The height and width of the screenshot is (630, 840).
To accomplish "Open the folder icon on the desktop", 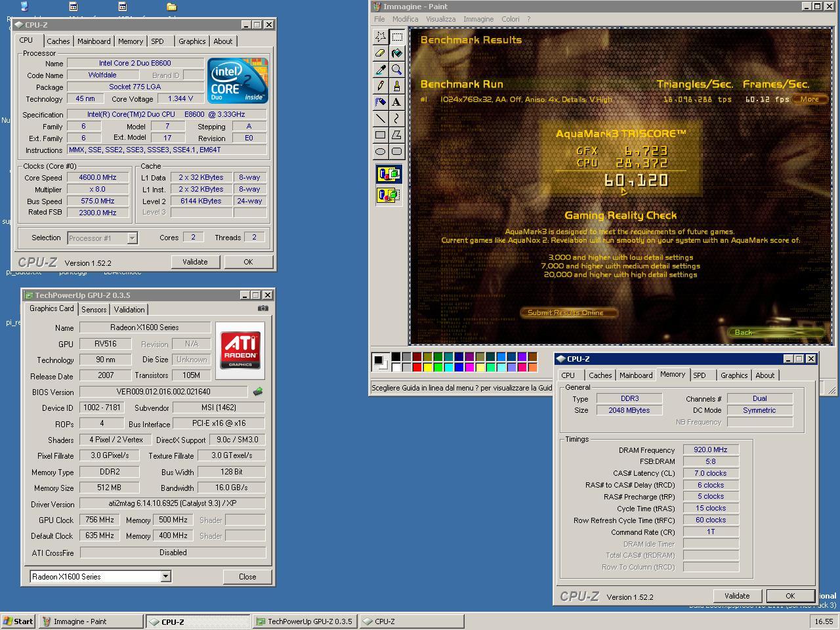I will (x=171, y=7).
